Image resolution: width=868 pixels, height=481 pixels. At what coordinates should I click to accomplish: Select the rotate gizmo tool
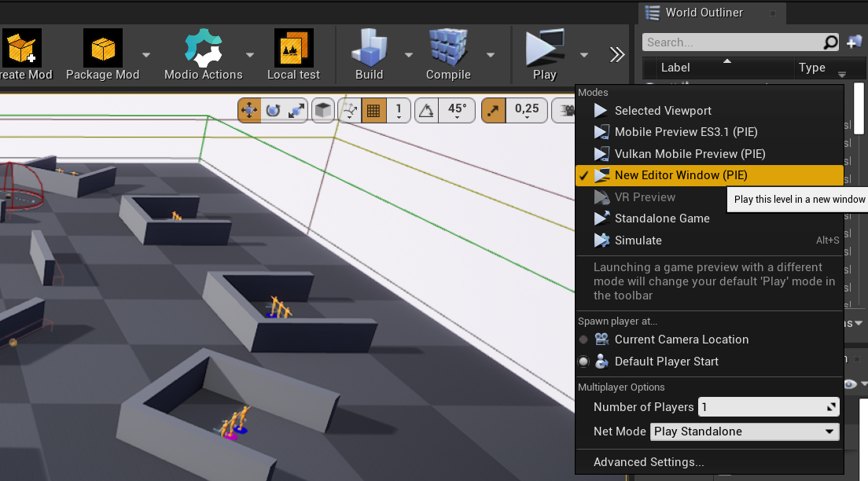273,110
